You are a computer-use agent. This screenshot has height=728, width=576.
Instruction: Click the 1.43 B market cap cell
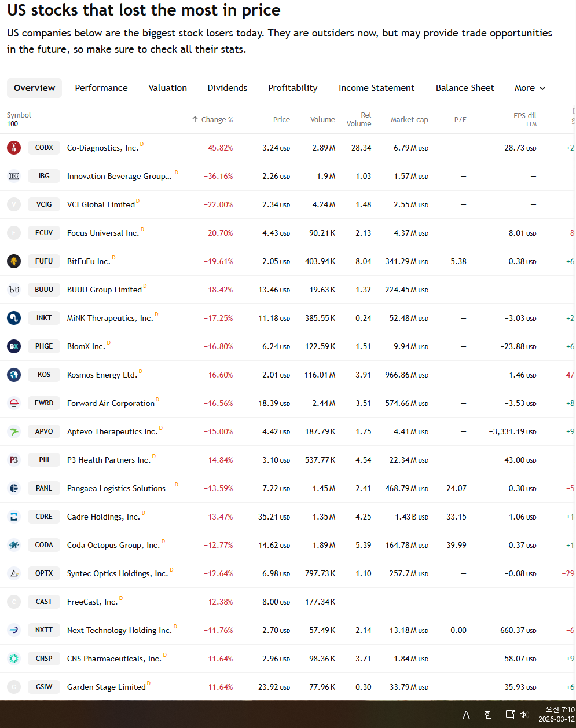click(x=412, y=517)
